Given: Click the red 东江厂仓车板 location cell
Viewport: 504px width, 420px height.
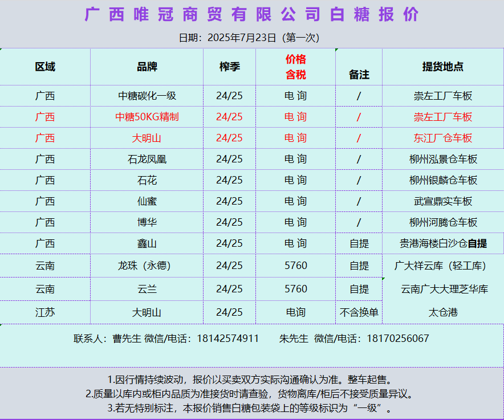Looking at the screenshot, I should [x=442, y=138].
